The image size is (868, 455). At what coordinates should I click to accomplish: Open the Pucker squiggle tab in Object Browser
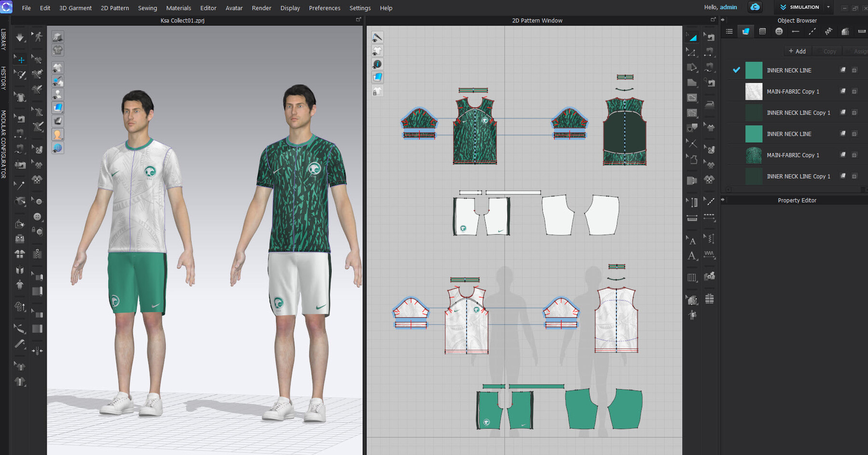tap(828, 31)
